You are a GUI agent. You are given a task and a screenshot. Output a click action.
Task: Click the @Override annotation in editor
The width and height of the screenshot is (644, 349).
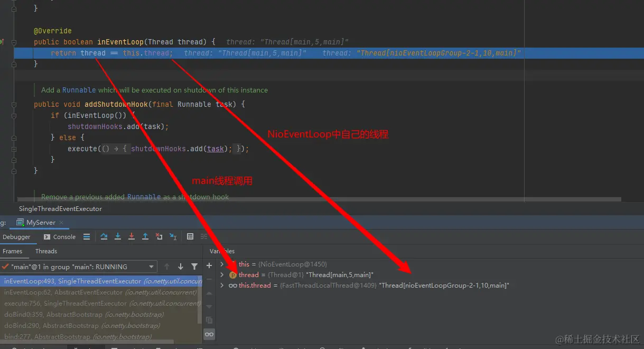tap(53, 31)
